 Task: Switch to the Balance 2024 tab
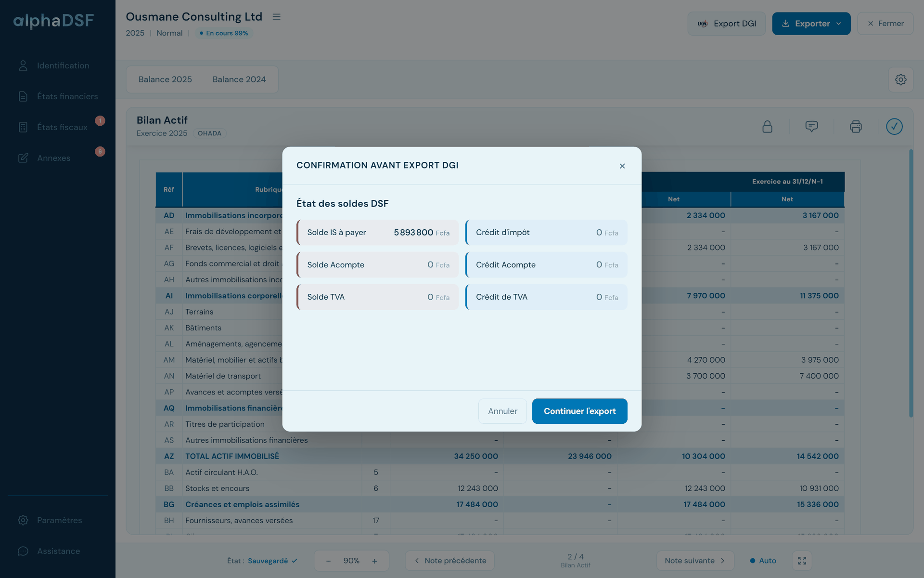pyautogui.click(x=239, y=79)
